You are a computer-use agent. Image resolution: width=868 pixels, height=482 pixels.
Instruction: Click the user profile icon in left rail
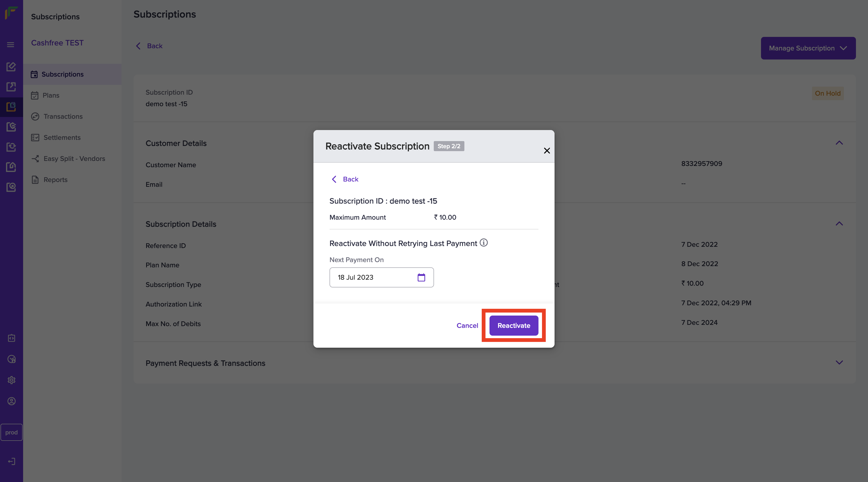point(12,401)
